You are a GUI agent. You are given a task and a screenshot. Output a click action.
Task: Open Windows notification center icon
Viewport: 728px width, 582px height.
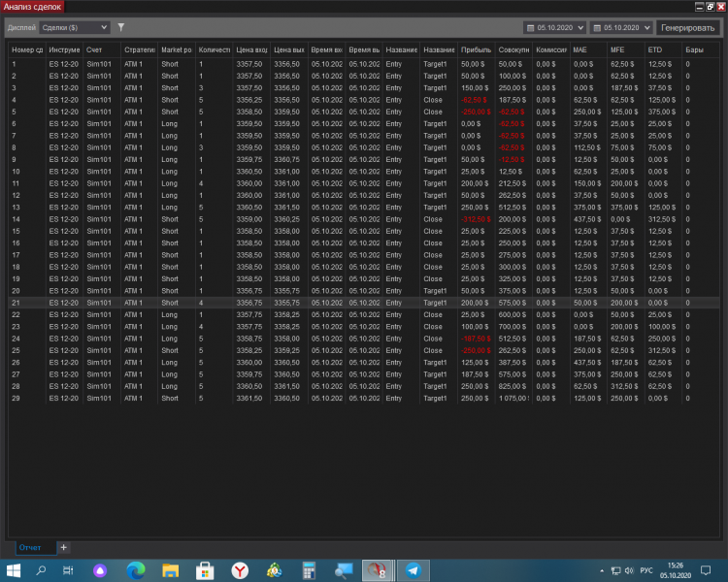click(706, 570)
